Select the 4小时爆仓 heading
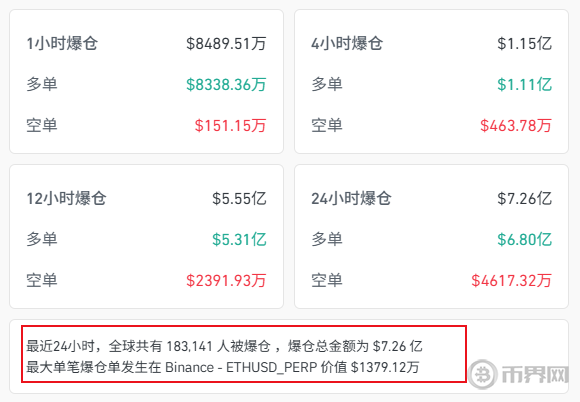Viewport: 580px width, 402px height. coord(347,43)
